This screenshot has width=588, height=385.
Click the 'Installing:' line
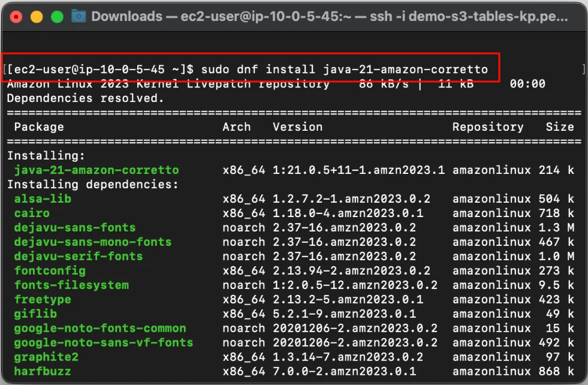(46, 155)
